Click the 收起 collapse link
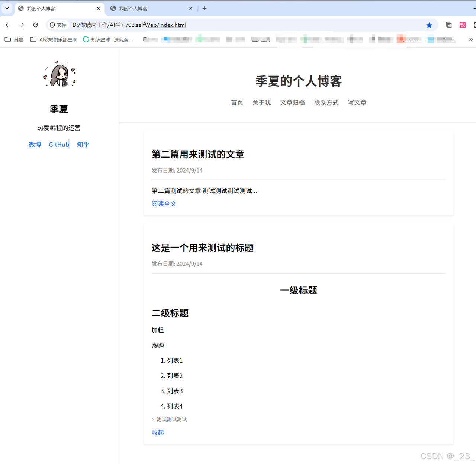Image resolution: width=476 pixels, height=464 pixels. pos(157,432)
